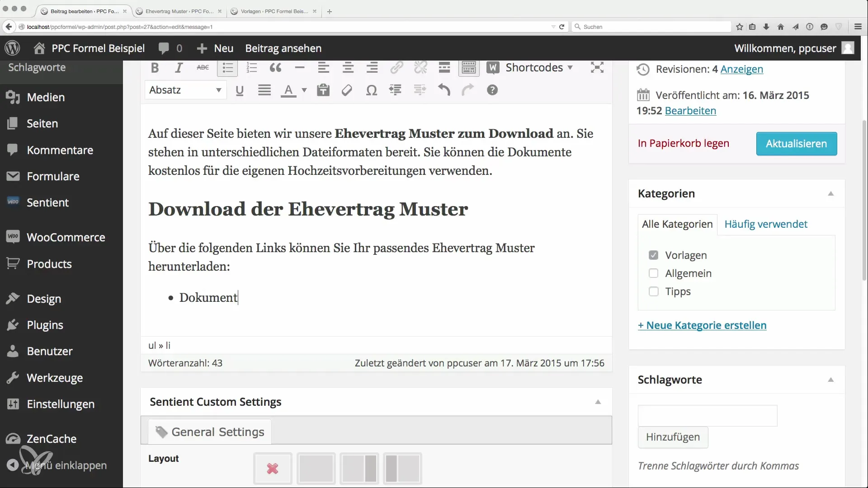Insert or edit a link
This screenshot has width=868, height=488.
[x=396, y=68]
